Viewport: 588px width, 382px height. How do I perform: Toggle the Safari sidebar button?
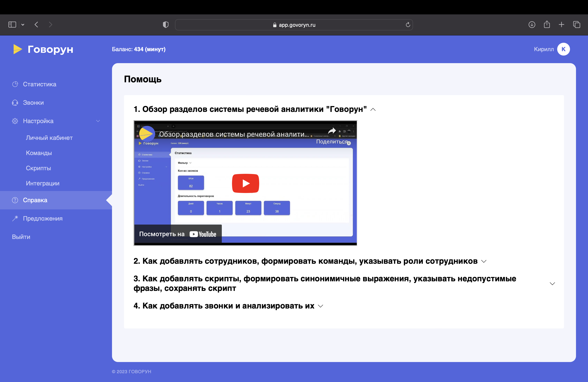(12, 25)
